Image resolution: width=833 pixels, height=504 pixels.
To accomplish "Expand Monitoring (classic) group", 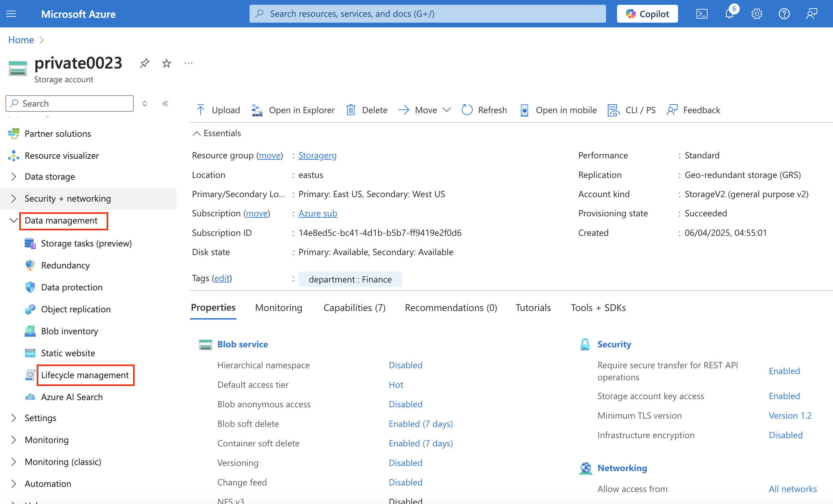I will [x=63, y=462].
